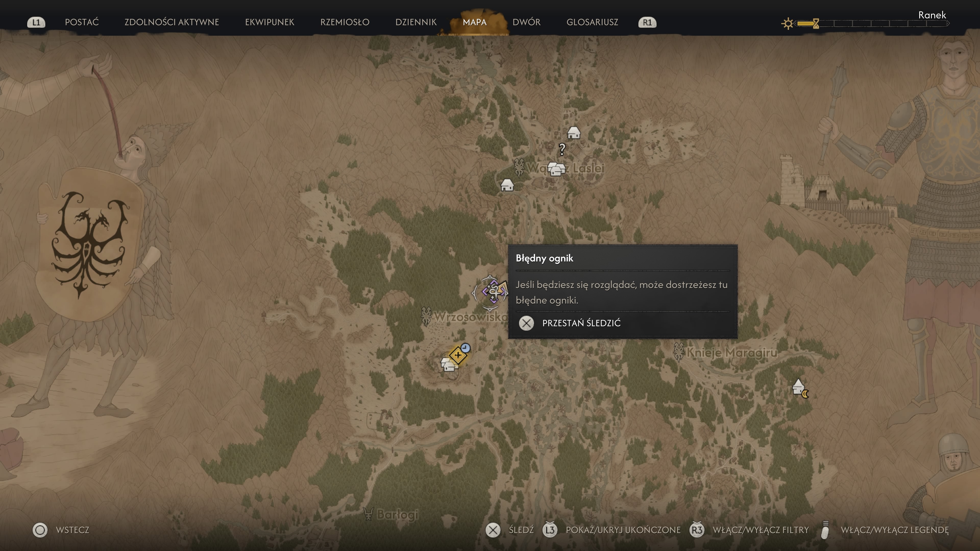980x551 pixels.
Task: Click the "Błędny ognik" tooltip title
Action: tap(544, 259)
